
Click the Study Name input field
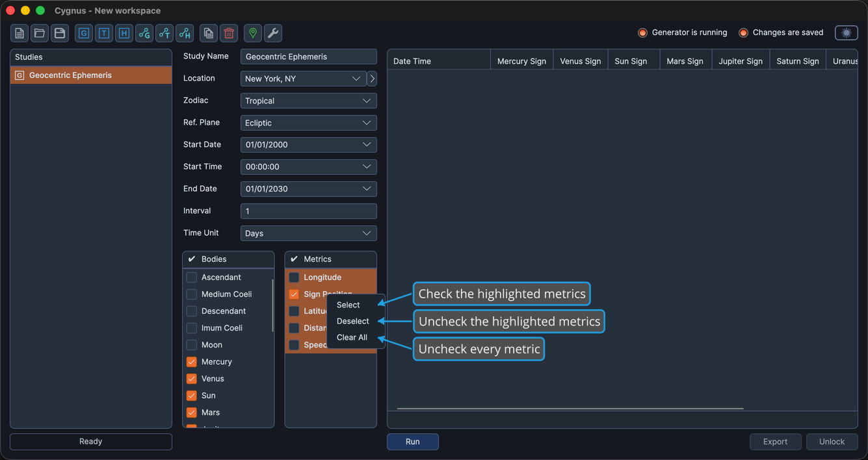(x=309, y=57)
